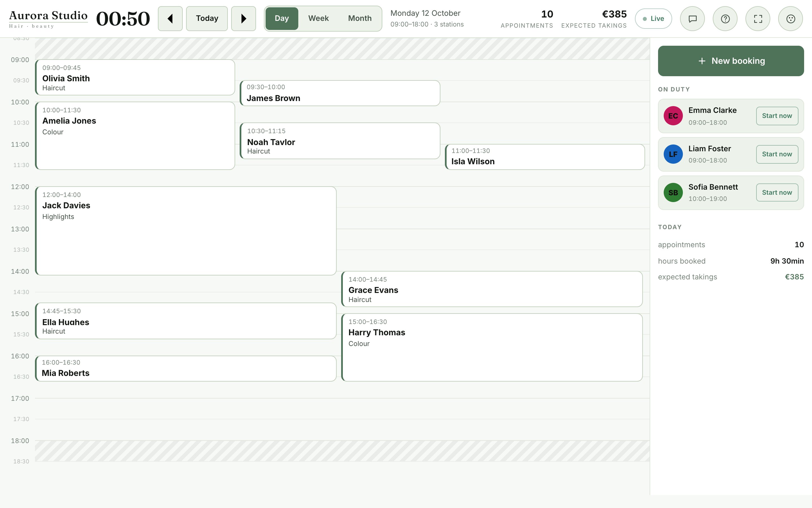The width and height of the screenshot is (812, 508).
Task: Start now for Emma Clarke
Action: [777, 116]
